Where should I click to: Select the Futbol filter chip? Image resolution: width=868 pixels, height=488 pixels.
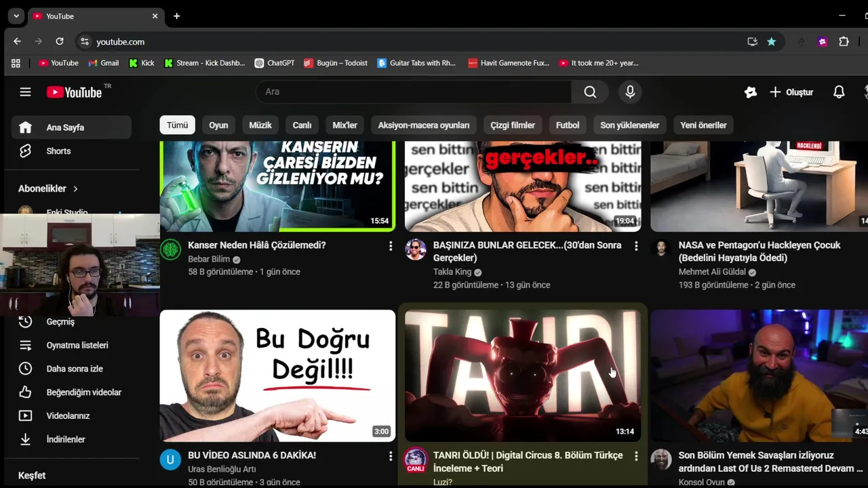coord(568,125)
